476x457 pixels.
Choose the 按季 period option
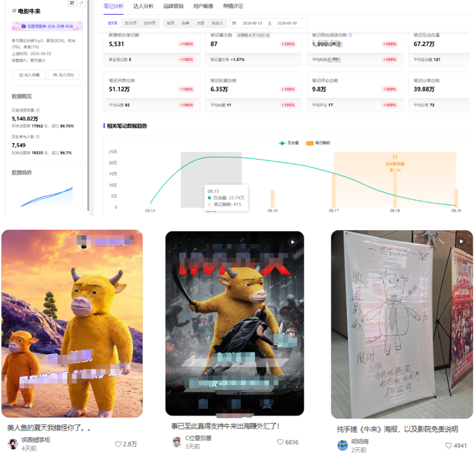(186, 23)
